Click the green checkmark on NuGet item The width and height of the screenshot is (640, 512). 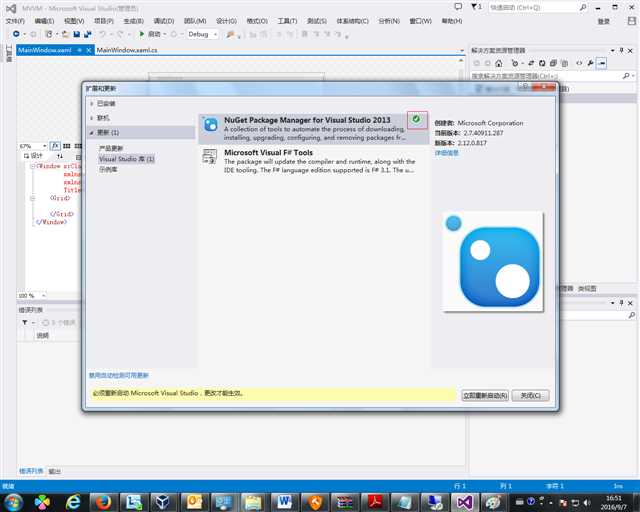point(416,119)
